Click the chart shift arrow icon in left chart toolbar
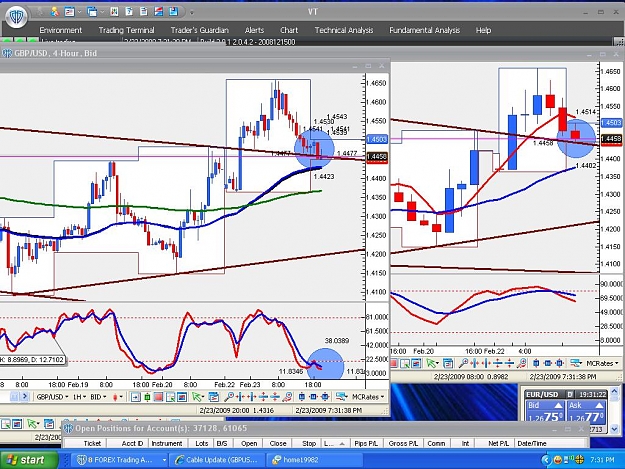625x469 pixels. click(135, 397)
